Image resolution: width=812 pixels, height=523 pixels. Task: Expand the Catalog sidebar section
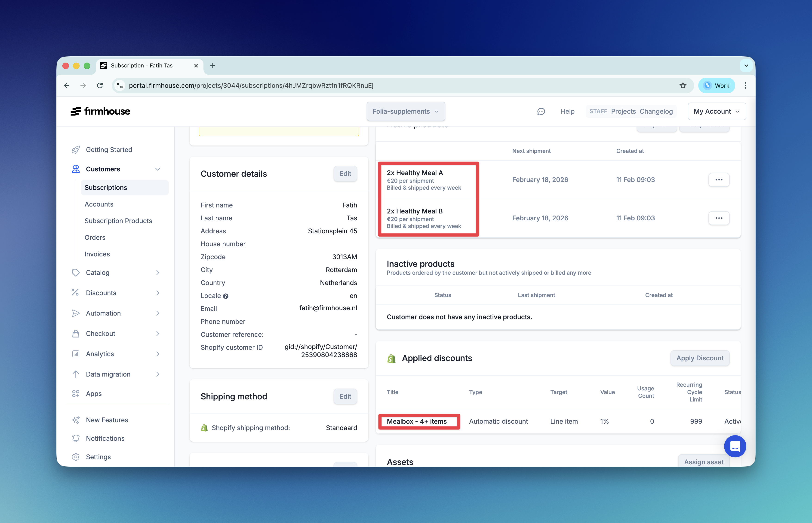click(x=98, y=272)
